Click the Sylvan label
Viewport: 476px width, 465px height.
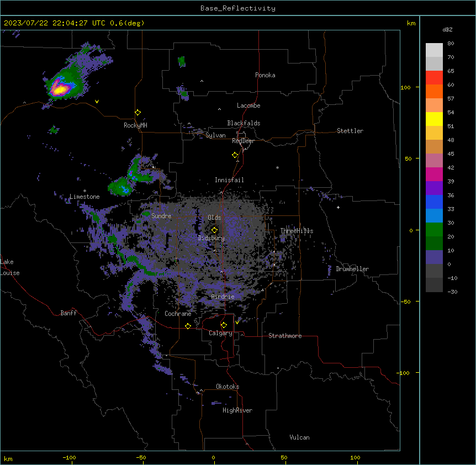click(215, 135)
